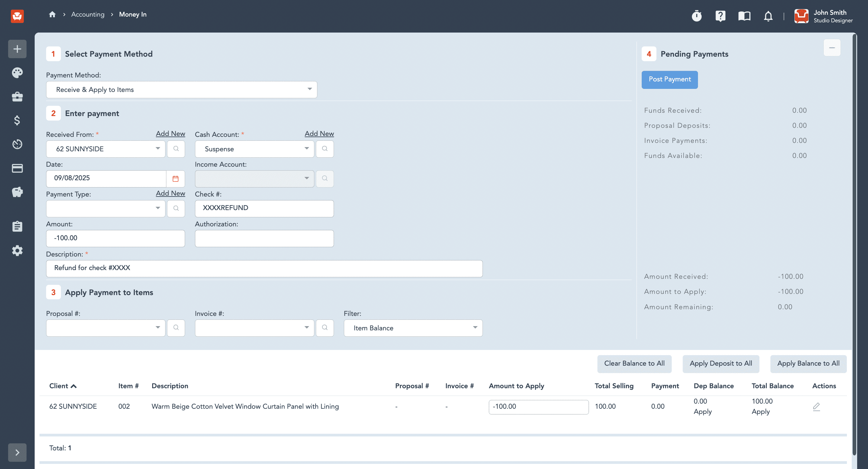Open the Cash Account Suspense dropdown

(254, 149)
